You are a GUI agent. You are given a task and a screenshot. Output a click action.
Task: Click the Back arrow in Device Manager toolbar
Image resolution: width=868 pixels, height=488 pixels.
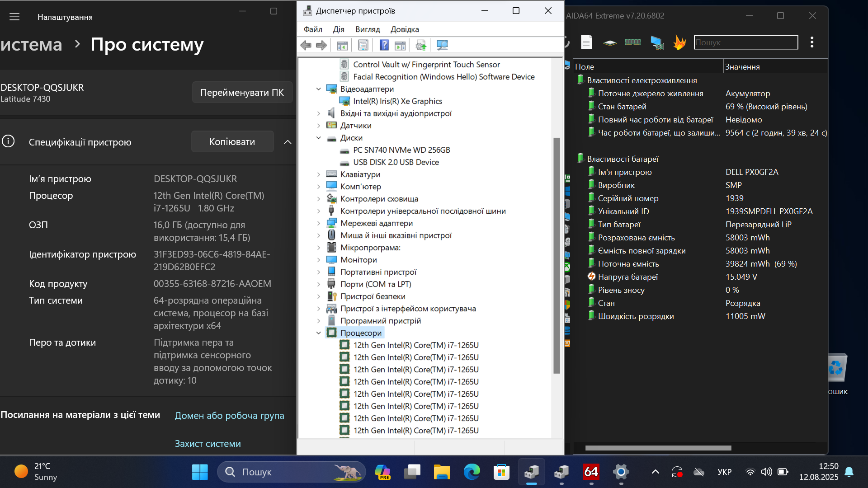click(306, 45)
